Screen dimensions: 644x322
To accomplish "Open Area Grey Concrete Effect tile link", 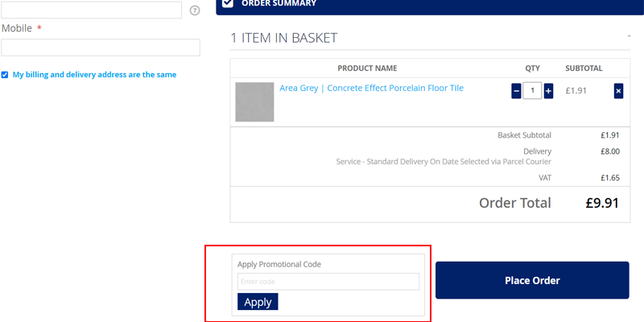I will click(x=371, y=88).
